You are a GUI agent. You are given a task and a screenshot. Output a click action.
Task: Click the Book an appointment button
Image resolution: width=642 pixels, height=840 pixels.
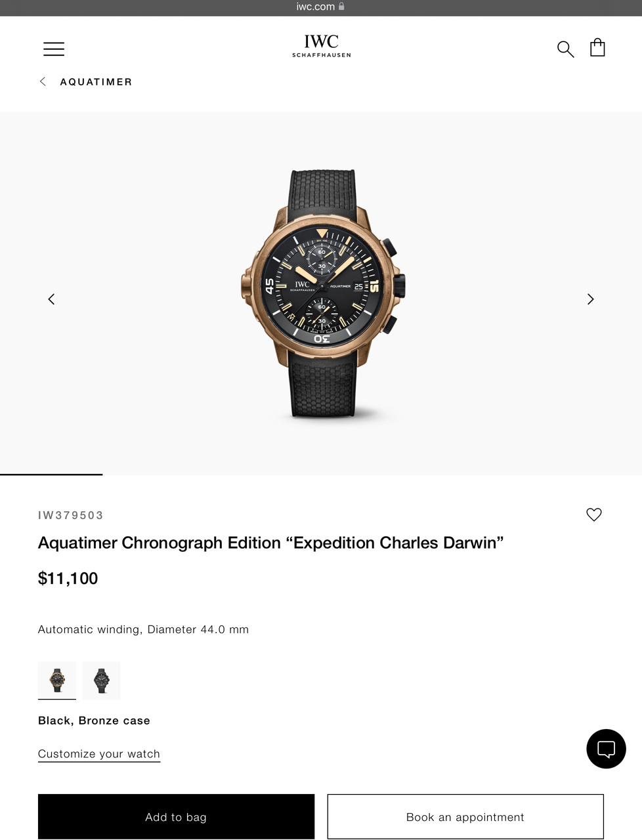coord(465,817)
